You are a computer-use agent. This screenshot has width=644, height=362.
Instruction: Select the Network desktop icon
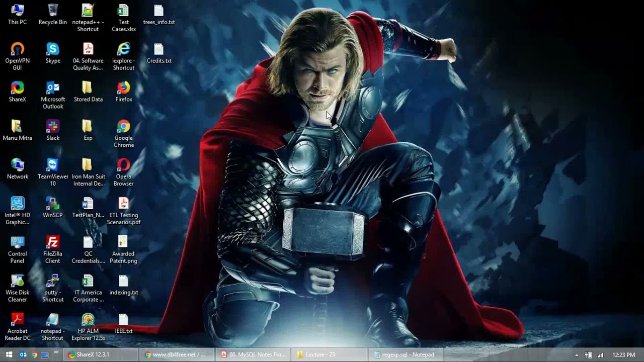point(17,169)
